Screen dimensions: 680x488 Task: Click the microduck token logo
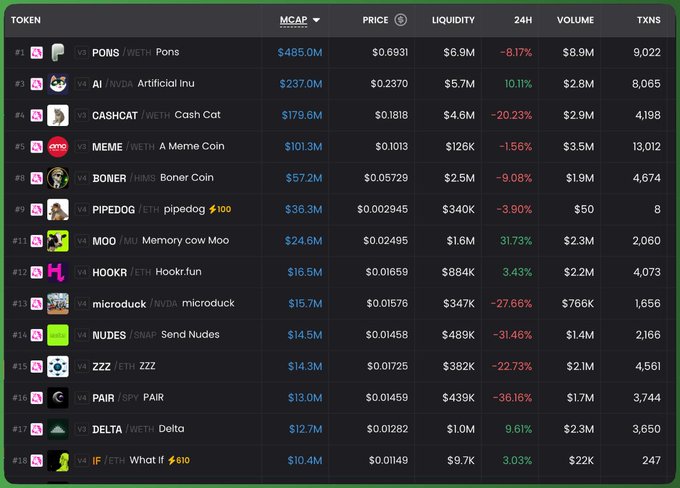pyautogui.click(x=58, y=304)
